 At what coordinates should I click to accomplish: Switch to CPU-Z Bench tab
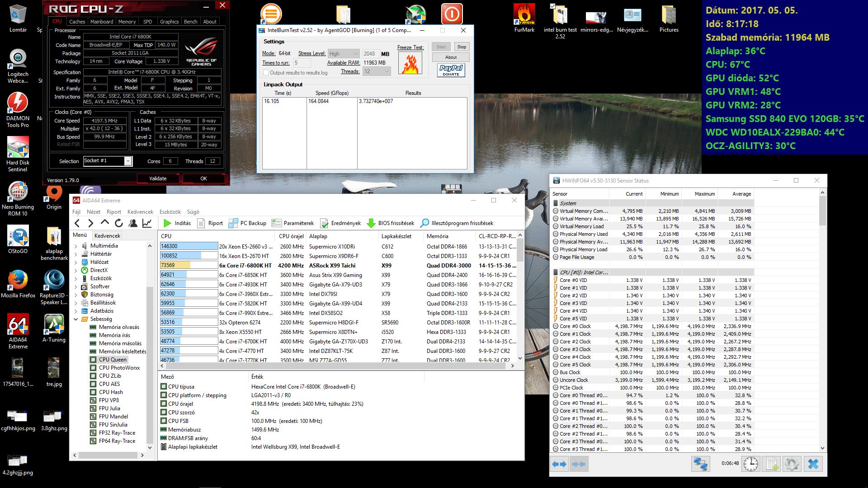pos(190,21)
